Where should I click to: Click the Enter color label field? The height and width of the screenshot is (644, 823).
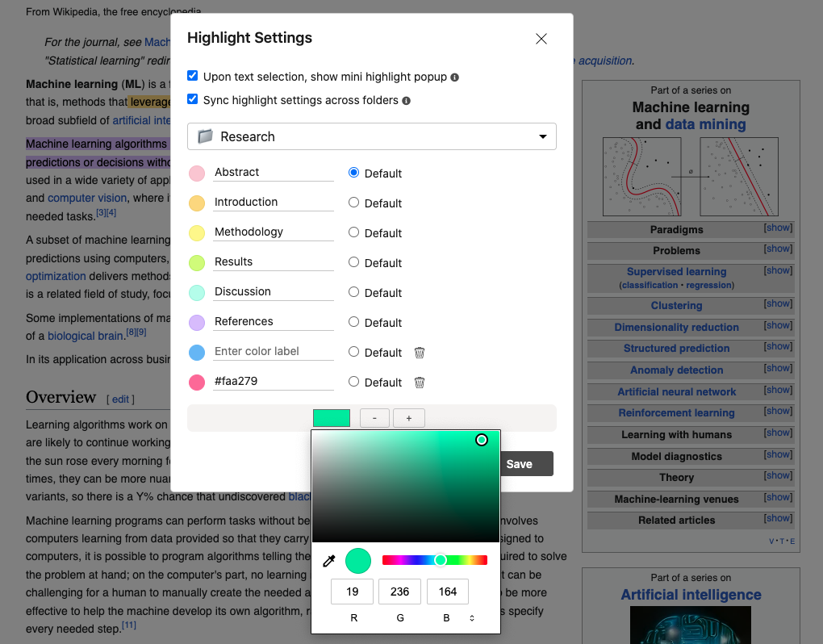click(274, 352)
